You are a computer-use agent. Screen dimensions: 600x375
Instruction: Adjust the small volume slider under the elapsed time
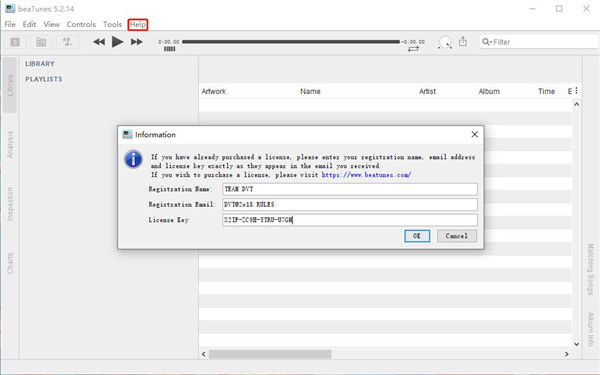pos(170,49)
